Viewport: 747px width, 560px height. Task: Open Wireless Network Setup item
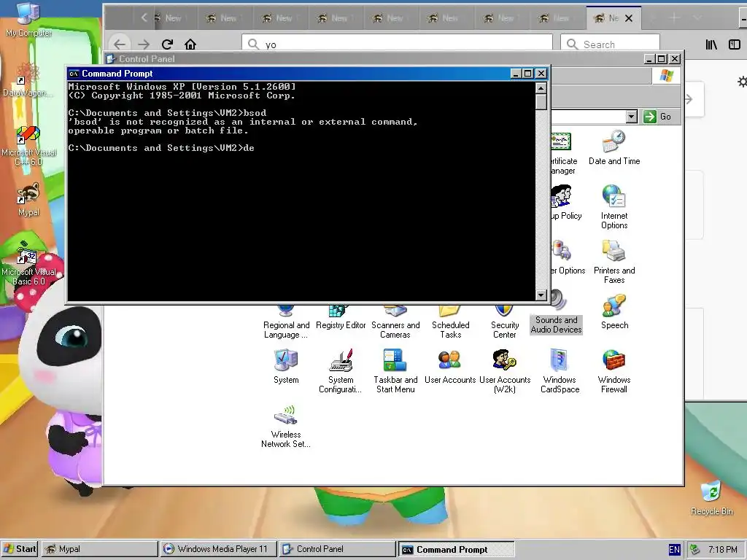(x=286, y=426)
